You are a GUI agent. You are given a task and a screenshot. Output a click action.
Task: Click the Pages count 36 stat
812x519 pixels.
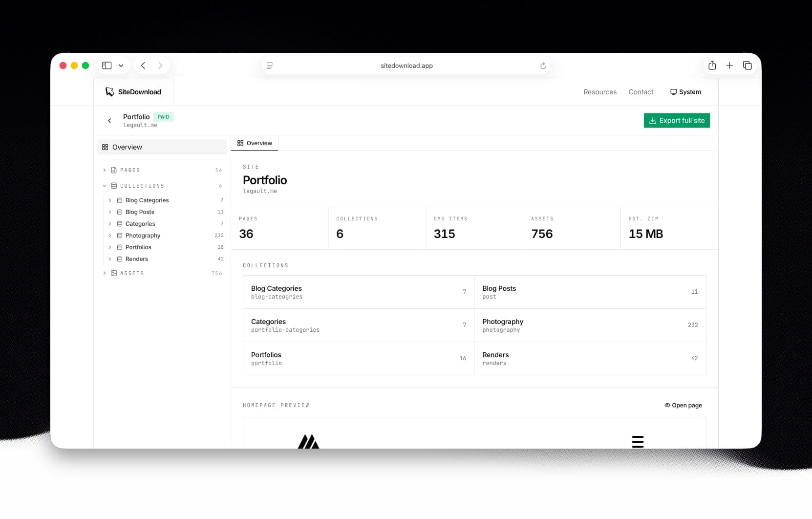246,234
